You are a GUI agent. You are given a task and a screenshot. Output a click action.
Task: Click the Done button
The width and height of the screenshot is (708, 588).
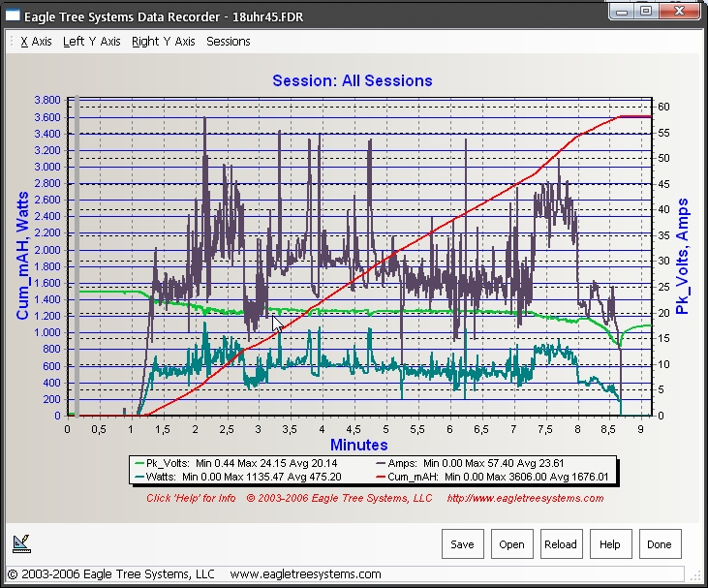[x=660, y=543]
